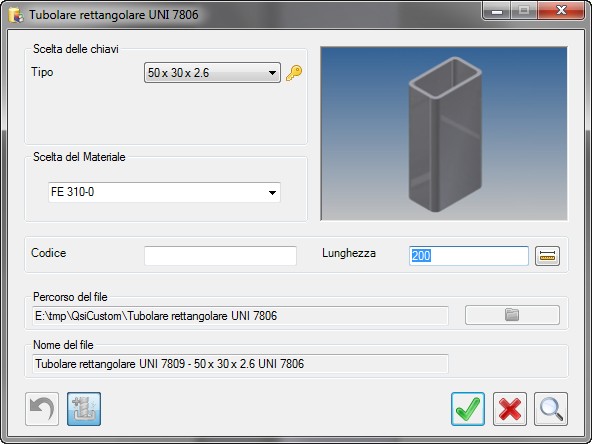Click the Percorso del file path field
Screen dimensions: 592x444
pyautogui.click(x=240, y=316)
